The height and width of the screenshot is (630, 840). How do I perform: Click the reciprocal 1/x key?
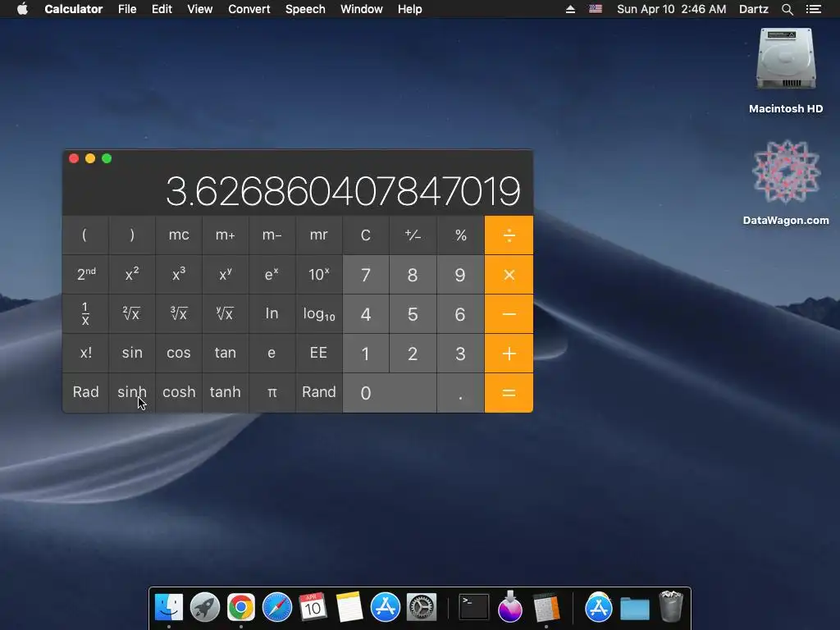pyautogui.click(x=85, y=314)
